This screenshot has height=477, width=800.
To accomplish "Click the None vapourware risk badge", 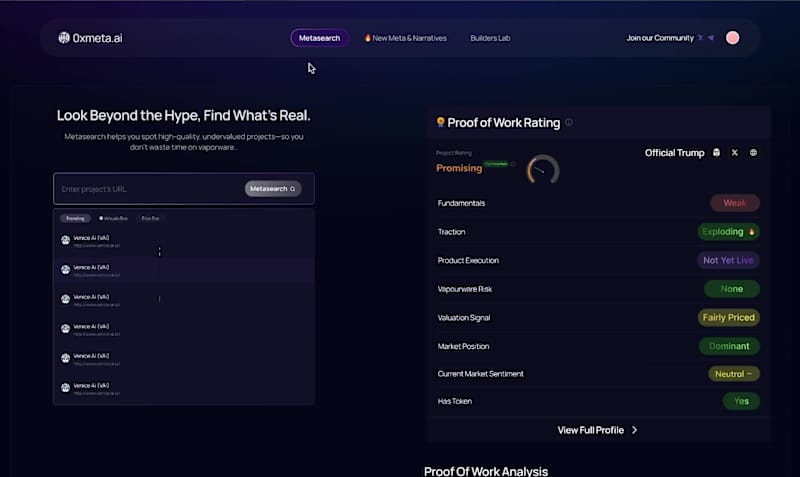I will click(x=732, y=289).
